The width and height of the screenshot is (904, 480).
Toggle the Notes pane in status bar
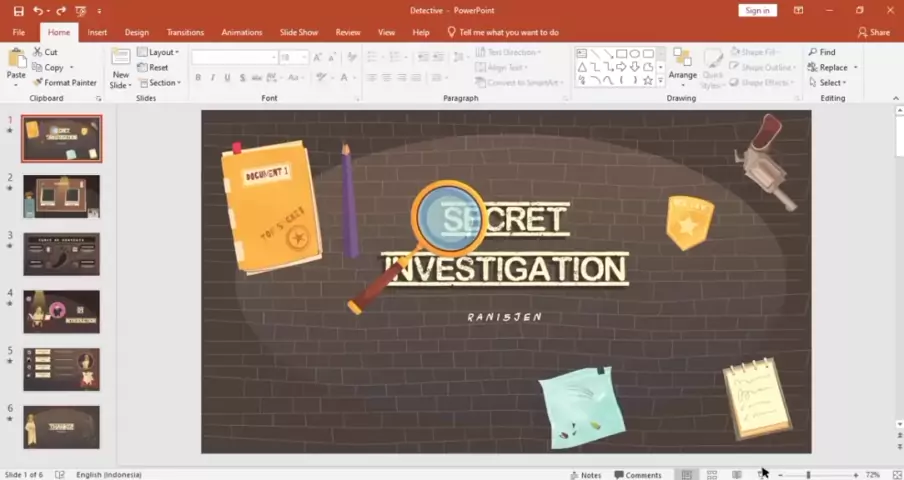585,475
